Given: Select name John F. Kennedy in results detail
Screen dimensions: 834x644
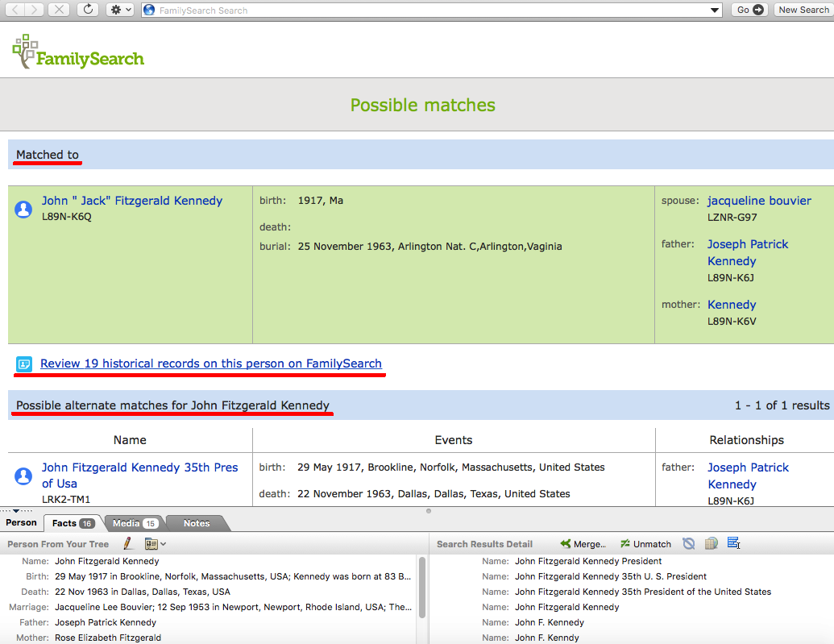Looking at the screenshot, I should [x=550, y=622].
